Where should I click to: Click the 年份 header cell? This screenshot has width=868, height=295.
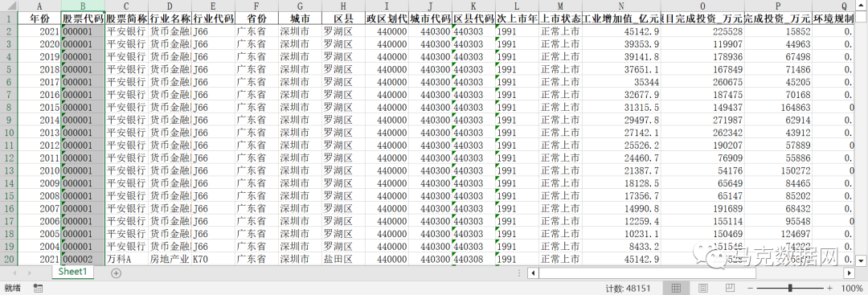[40, 18]
